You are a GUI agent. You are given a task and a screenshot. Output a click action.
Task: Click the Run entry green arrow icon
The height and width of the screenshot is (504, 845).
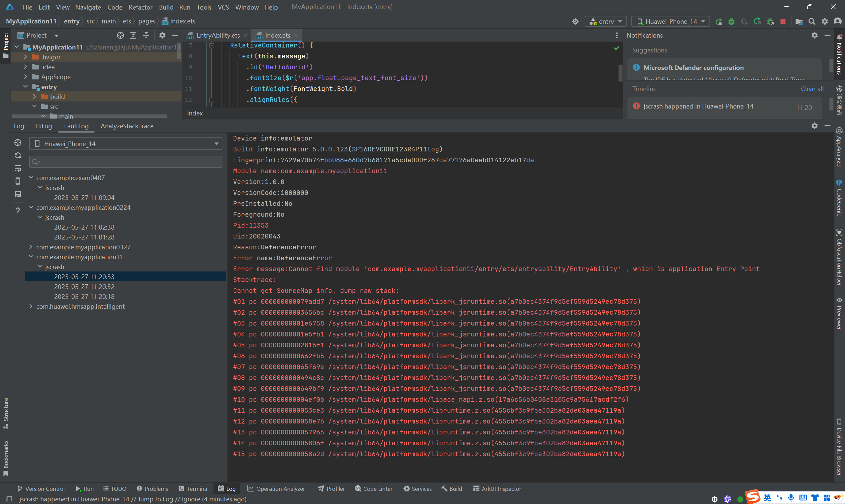pyautogui.click(x=718, y=21)
